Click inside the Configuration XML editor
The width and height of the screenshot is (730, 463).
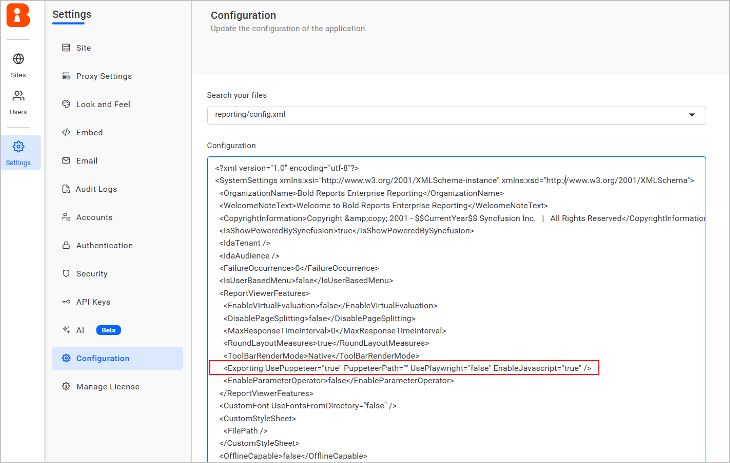(456, 309)
